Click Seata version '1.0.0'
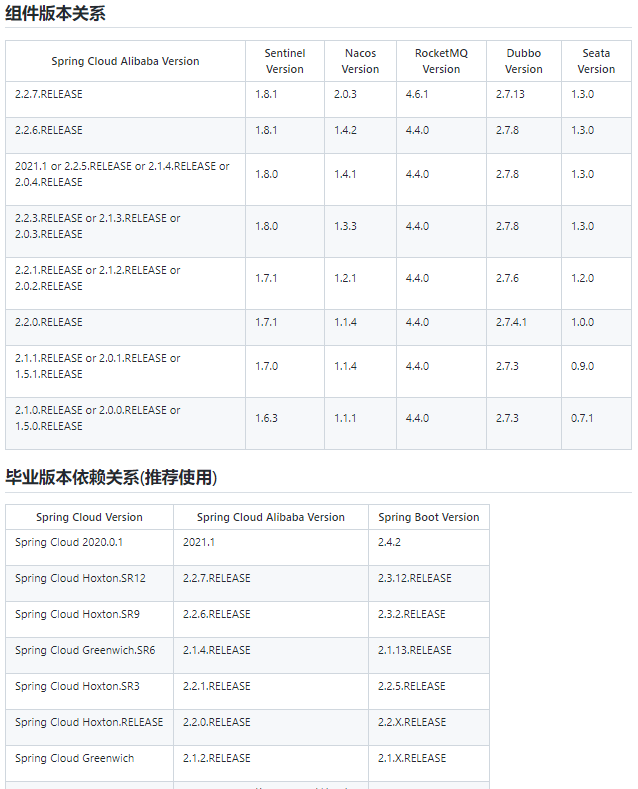This screenshot has width=638, height=789. 582,322
